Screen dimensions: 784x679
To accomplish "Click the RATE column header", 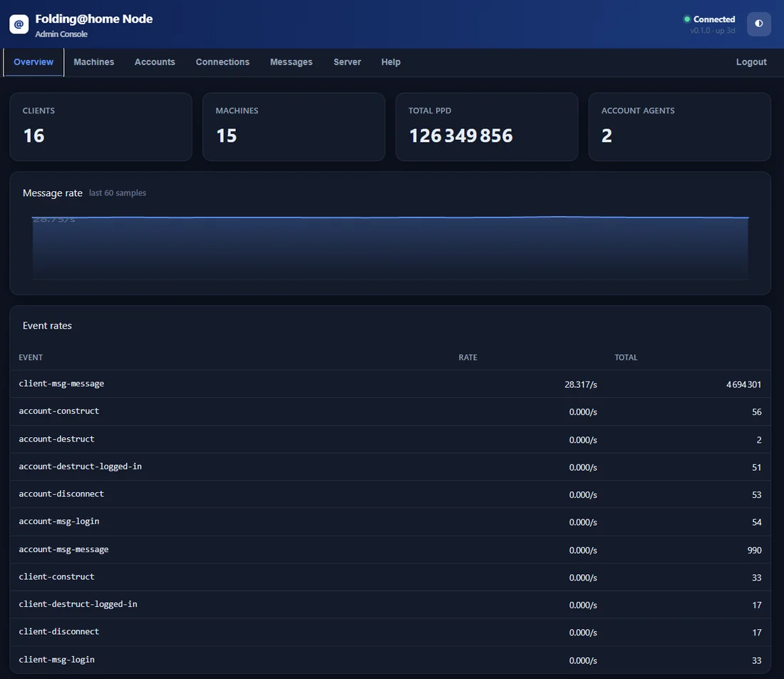I will click(468, 357).
